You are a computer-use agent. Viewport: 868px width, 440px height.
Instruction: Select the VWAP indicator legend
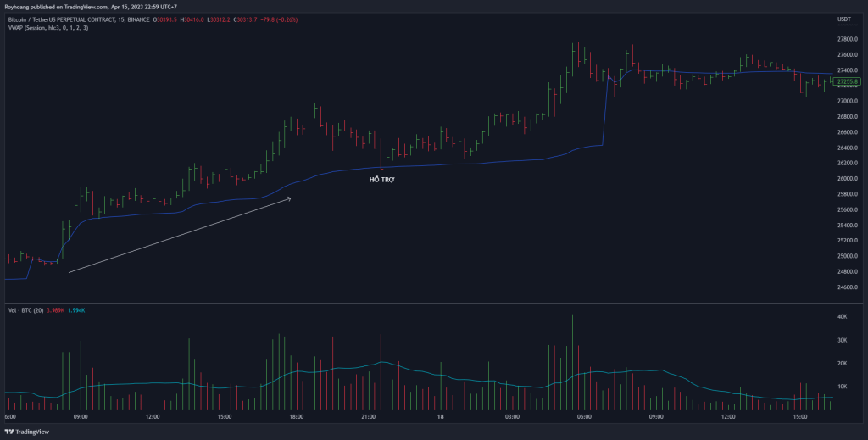coord(47,28)
